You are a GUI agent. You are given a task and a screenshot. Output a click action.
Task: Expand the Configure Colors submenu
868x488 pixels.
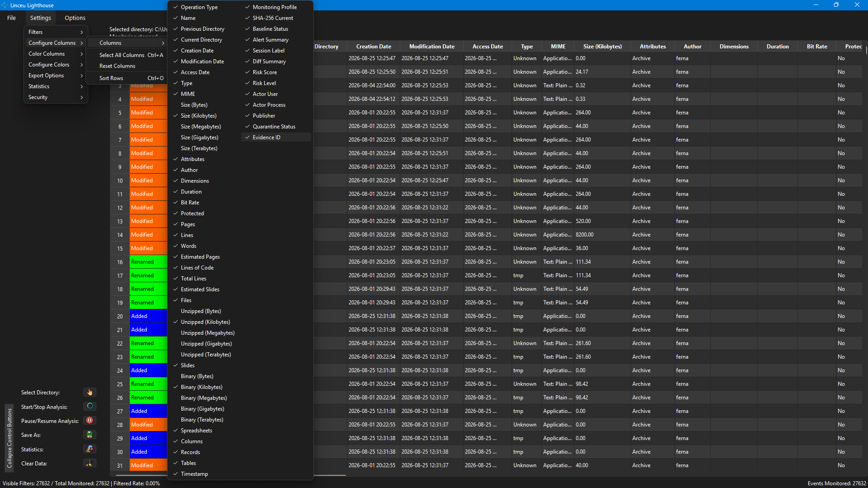(x=56, y=64)
